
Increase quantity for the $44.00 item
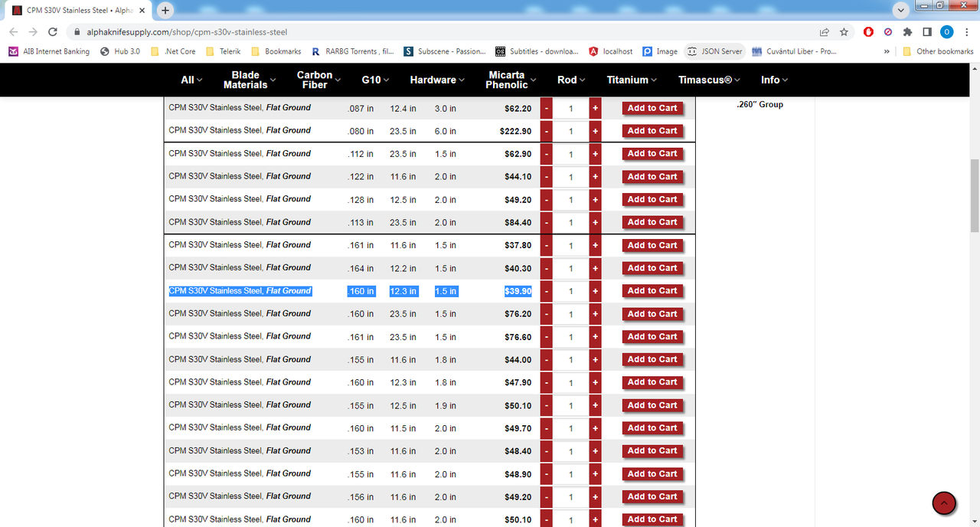click(595, 360)
